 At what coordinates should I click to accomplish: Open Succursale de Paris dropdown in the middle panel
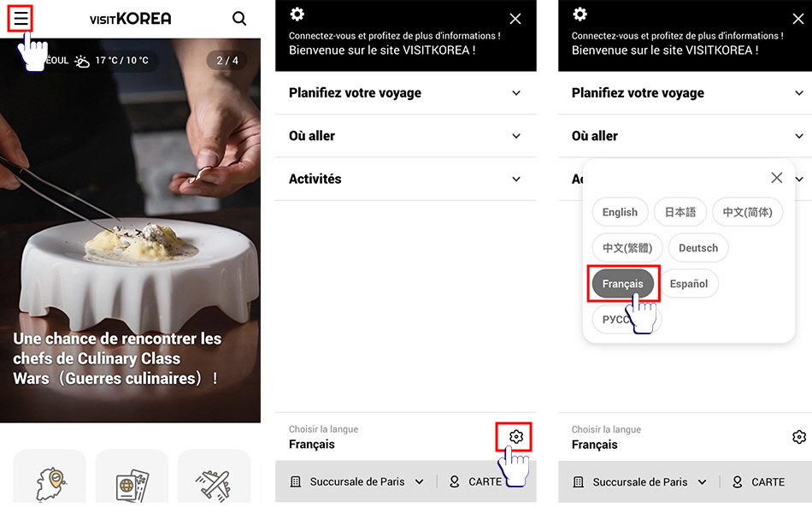tap(356, 481)
